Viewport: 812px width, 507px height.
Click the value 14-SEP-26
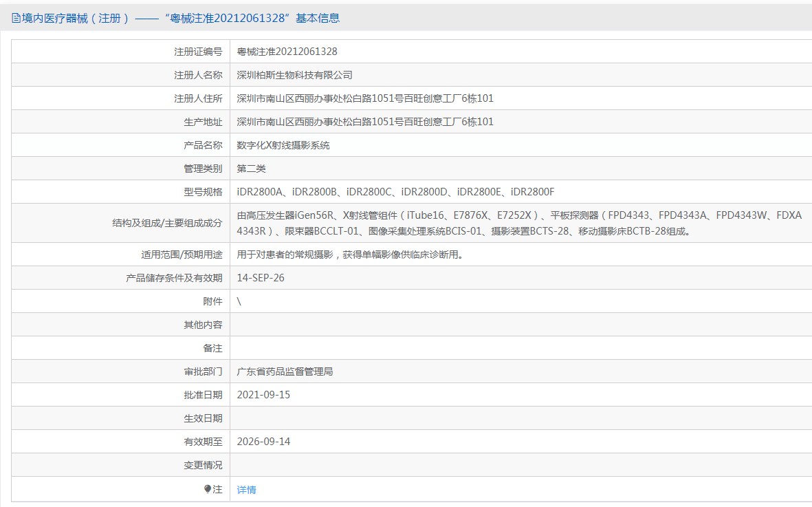pos(261,278)
